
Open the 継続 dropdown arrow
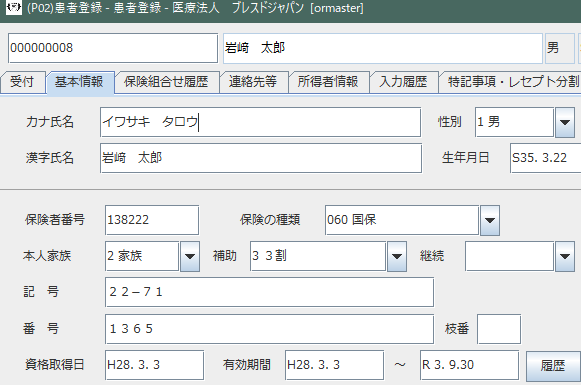pos(565,256)
